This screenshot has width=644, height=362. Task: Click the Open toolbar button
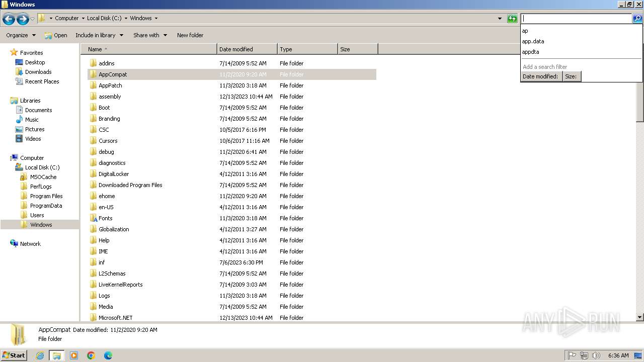click(x=56, y=35)
